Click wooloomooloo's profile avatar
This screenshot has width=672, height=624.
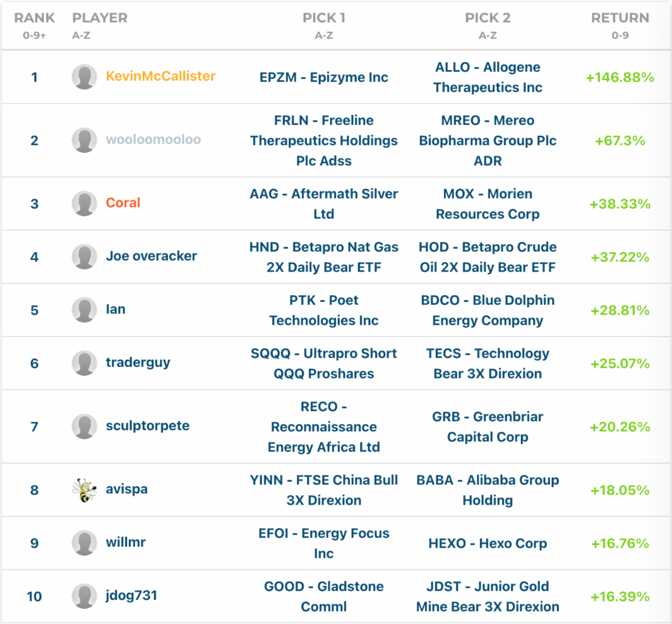coord(85,140)
